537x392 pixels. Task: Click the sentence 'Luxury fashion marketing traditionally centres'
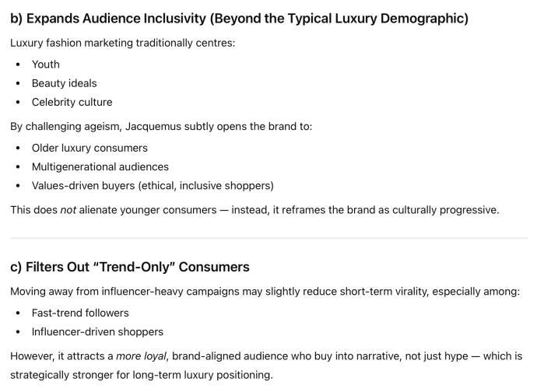tap(122, 43)
